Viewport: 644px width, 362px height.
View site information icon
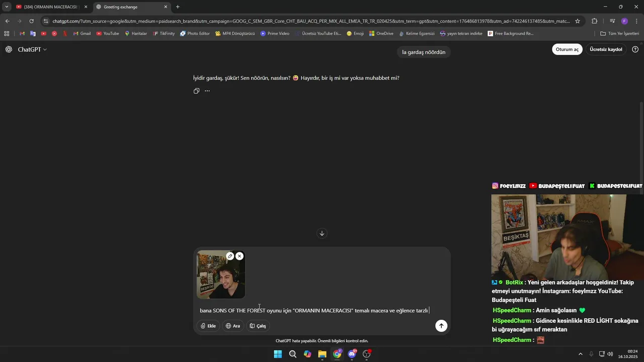46,21
